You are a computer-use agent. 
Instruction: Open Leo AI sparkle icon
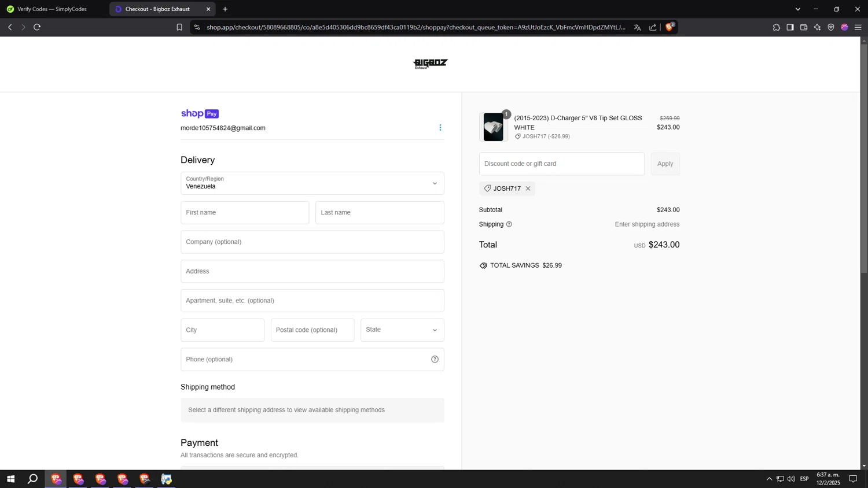point(817,27)
